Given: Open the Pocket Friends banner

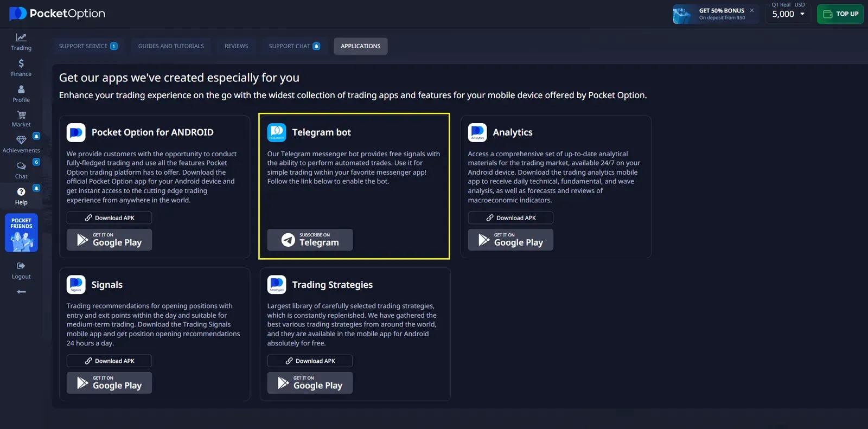Looking at the screenshot, I should tap(21, 233).
